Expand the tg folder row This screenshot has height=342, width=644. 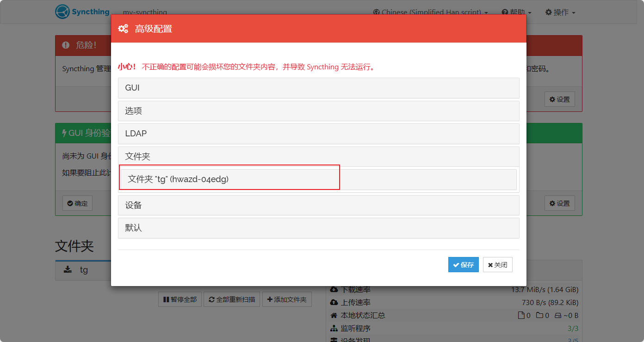[83, 270]
